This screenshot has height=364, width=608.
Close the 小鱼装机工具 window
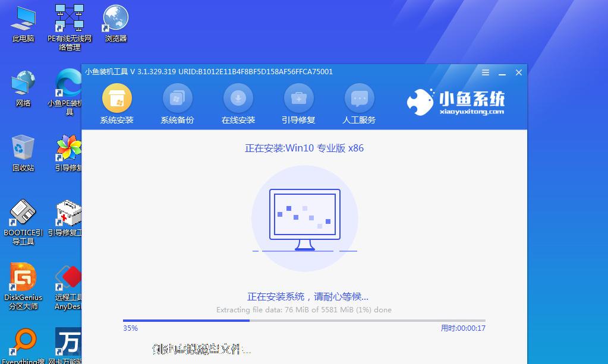[x=519, y=72]
